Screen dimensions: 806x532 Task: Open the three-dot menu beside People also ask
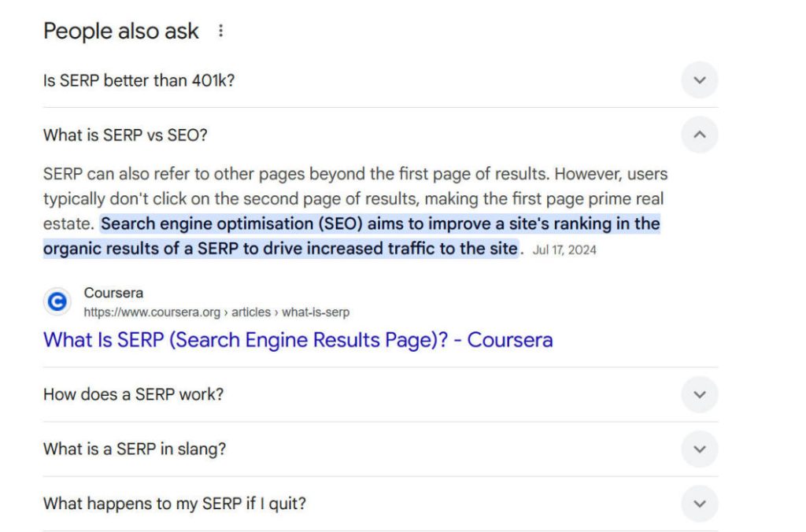pyautogui.click(x=220, y=31)
